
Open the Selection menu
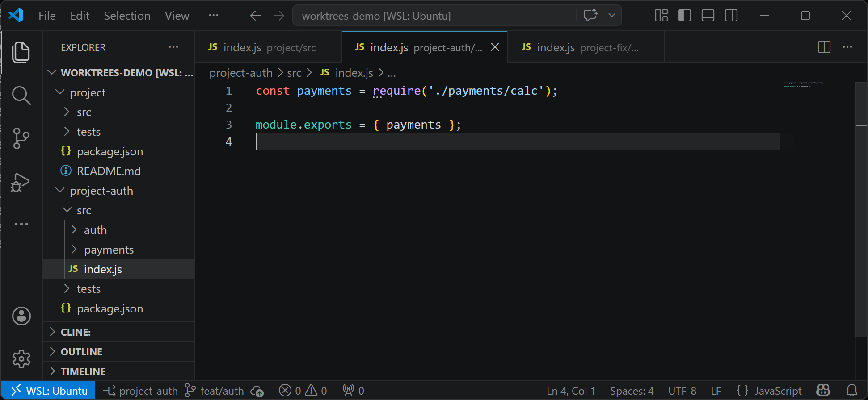[x=127, y=16]
